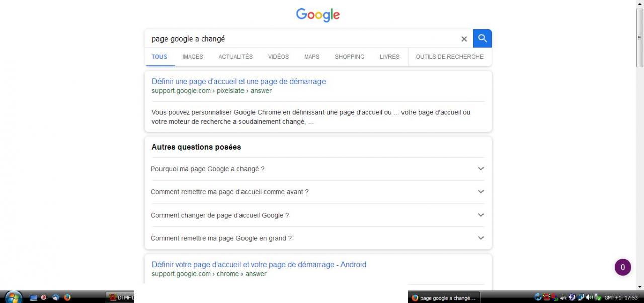Open the Outils de recherche menu

click(x=449, y=57)
